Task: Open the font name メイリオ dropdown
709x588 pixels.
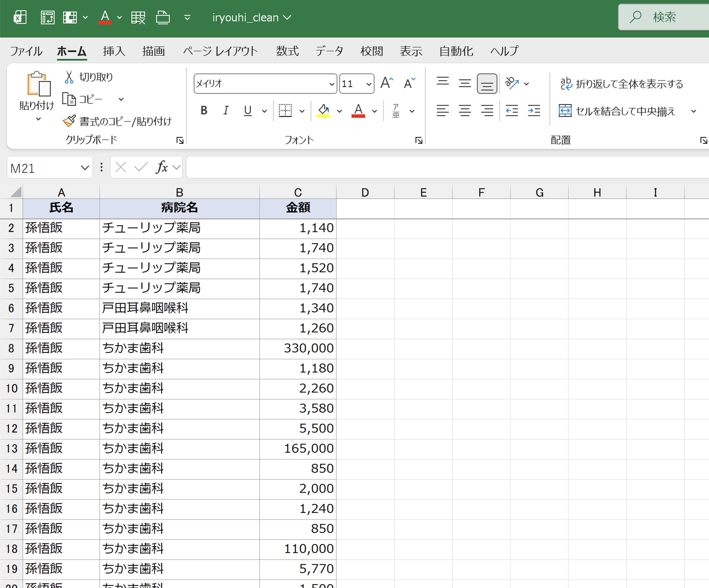Action: coord(332,84)
